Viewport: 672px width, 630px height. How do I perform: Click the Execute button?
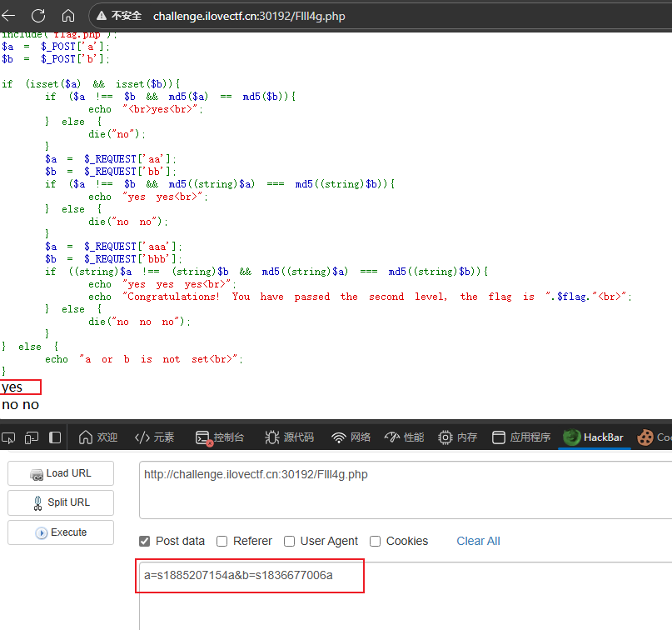[61, 532]
